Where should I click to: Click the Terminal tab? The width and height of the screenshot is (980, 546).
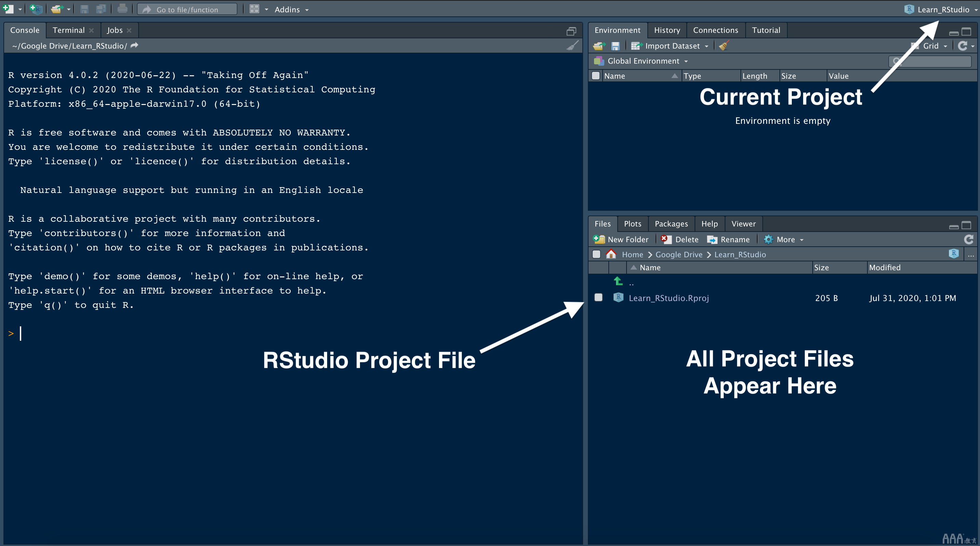[x=68, y=29]
